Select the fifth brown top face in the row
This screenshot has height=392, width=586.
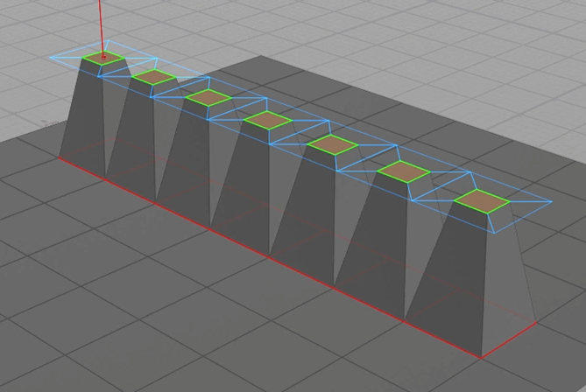[x=333, y=145]
